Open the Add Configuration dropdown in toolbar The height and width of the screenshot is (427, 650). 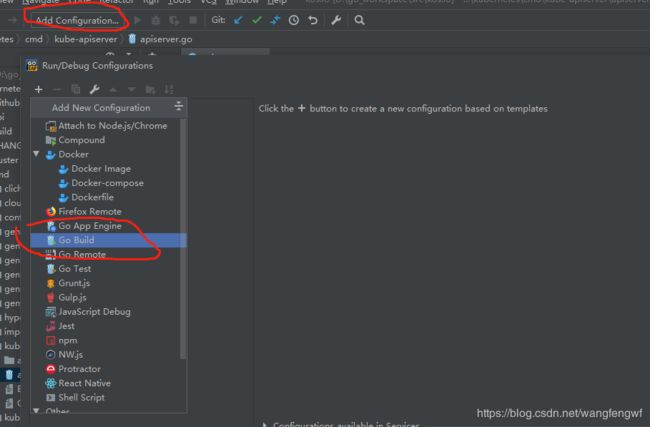(77, 20)
